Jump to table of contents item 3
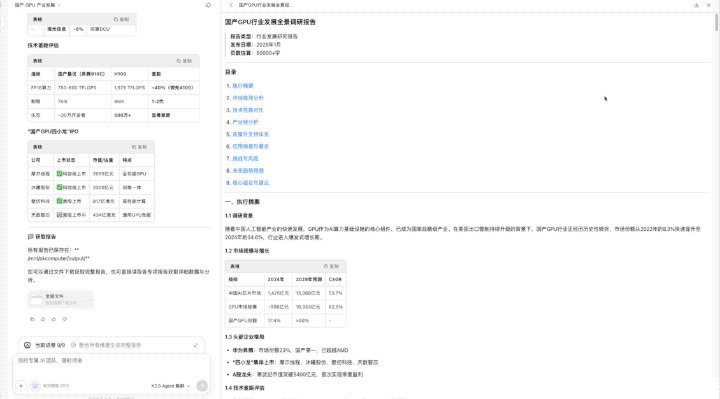Image resolution: width=720 pixels, height=399 pixels. pyautogui.click(x=248, y=110)
